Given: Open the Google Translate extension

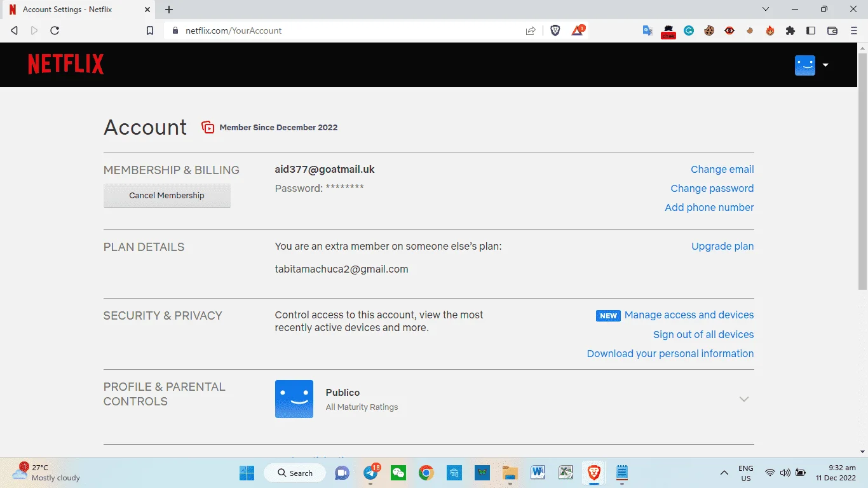Looking at the screenshot, I should tap(648, 30).
